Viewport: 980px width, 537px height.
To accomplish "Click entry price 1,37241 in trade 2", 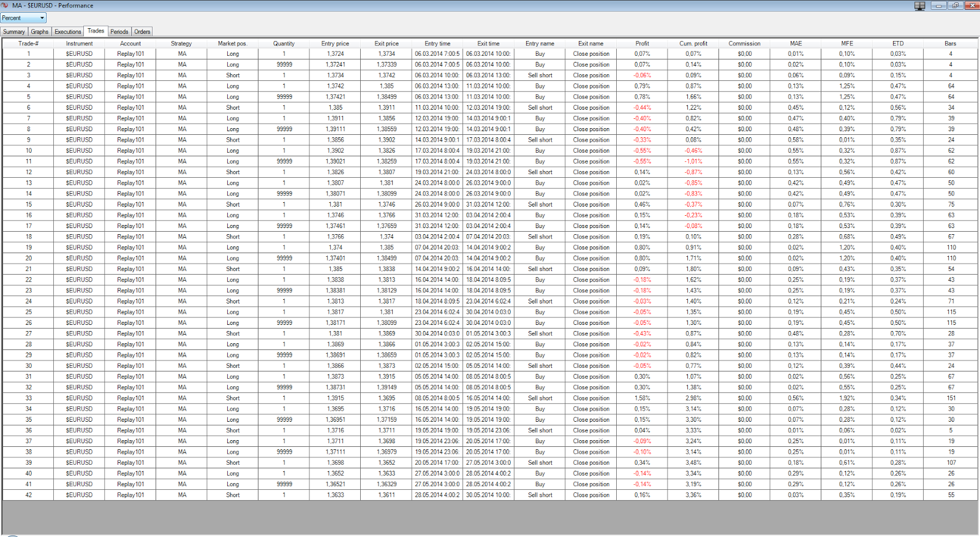I will (335, 64).
